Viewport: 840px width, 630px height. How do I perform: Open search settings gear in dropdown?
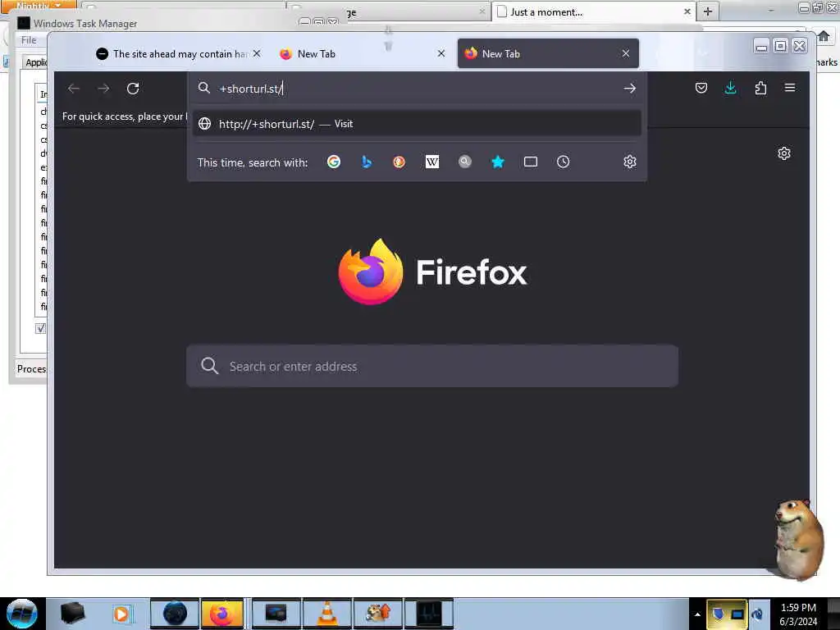pos(629,162)
